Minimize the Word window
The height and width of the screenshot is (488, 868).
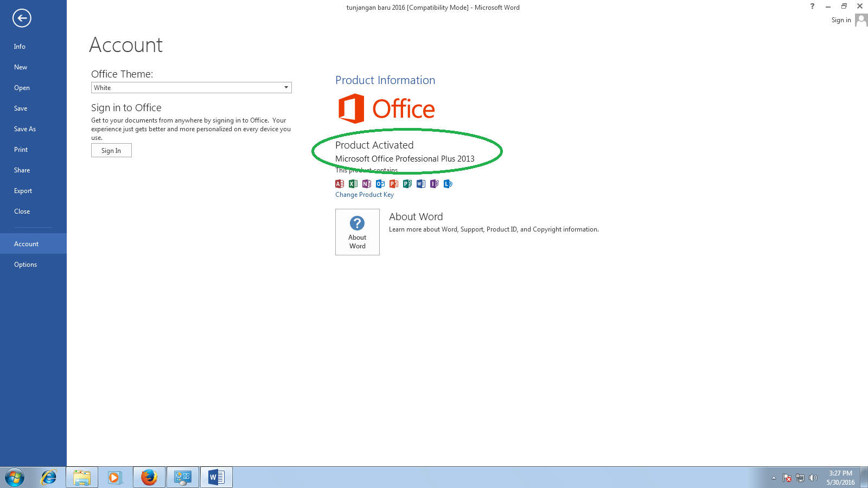[x=828, y=7]
